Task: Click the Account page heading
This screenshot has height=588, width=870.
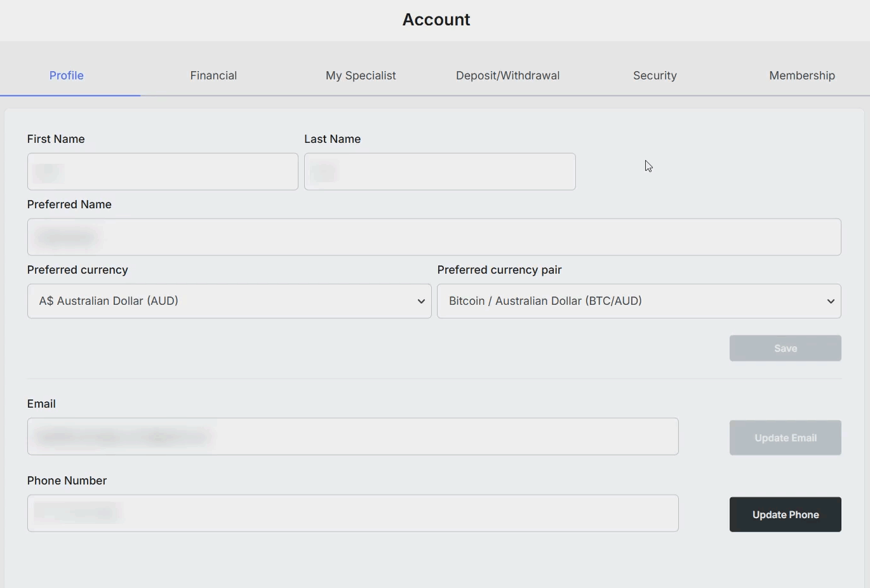Action: (436, 20)
